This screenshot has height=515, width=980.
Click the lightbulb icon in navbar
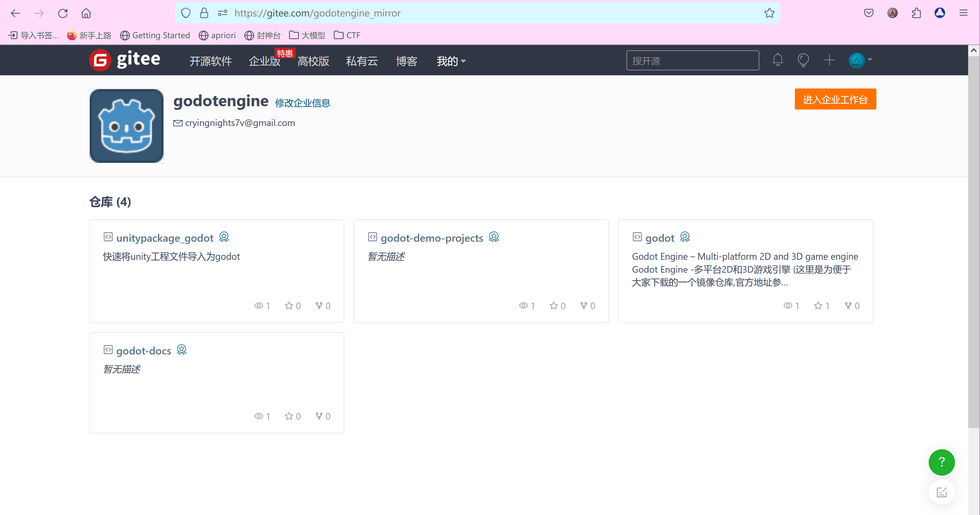(x=803, y=60)
